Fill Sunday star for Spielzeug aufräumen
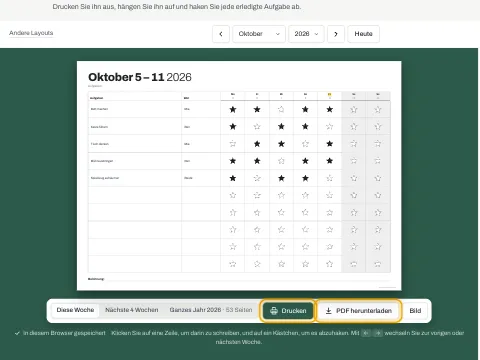The height and width of the screenshot is (360, 480). point(378,178)
